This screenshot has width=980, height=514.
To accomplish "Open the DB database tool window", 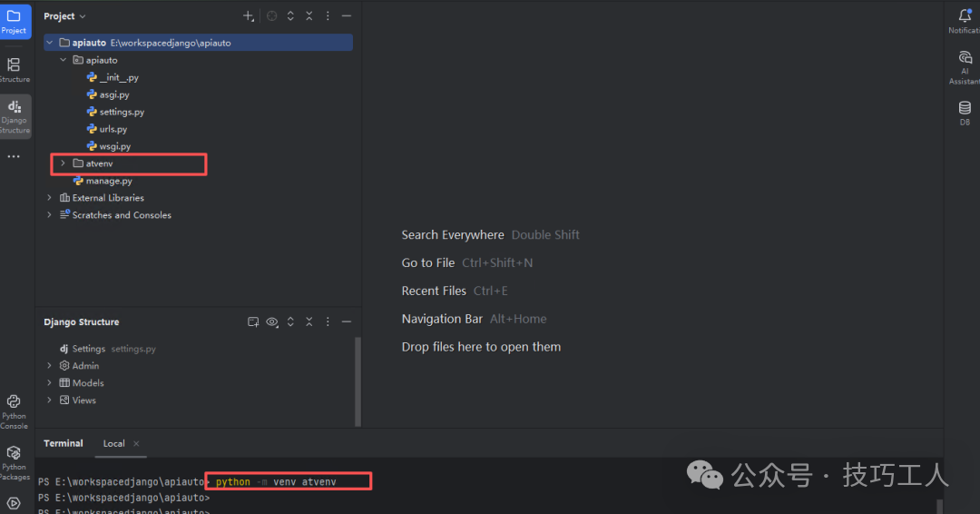I will tap(965, 114).
